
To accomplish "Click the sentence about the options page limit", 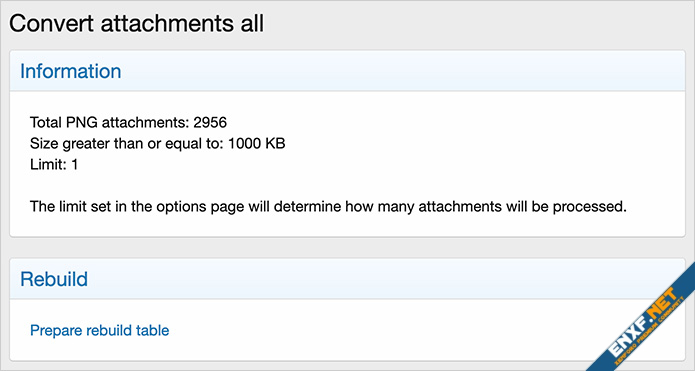I will pos(328,207).
